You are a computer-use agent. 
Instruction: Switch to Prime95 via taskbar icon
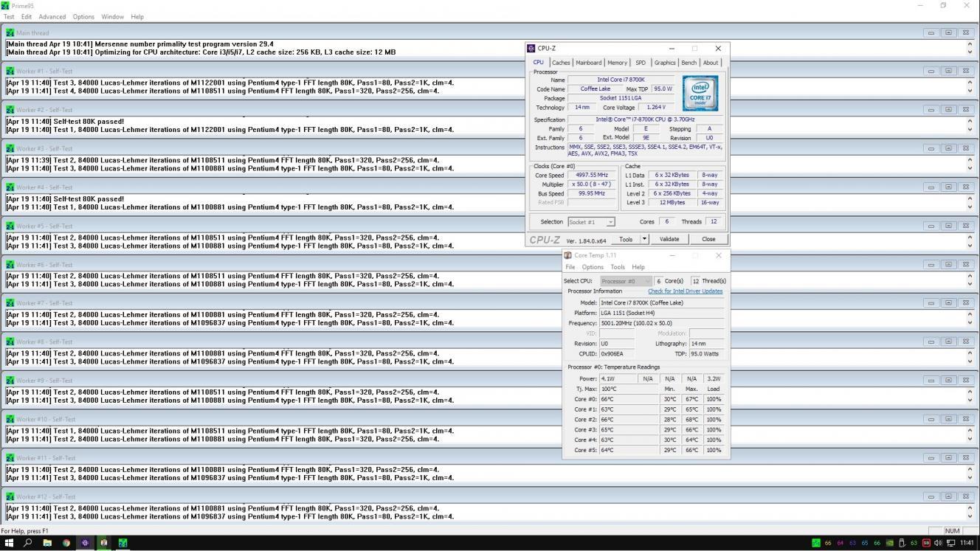122,543
